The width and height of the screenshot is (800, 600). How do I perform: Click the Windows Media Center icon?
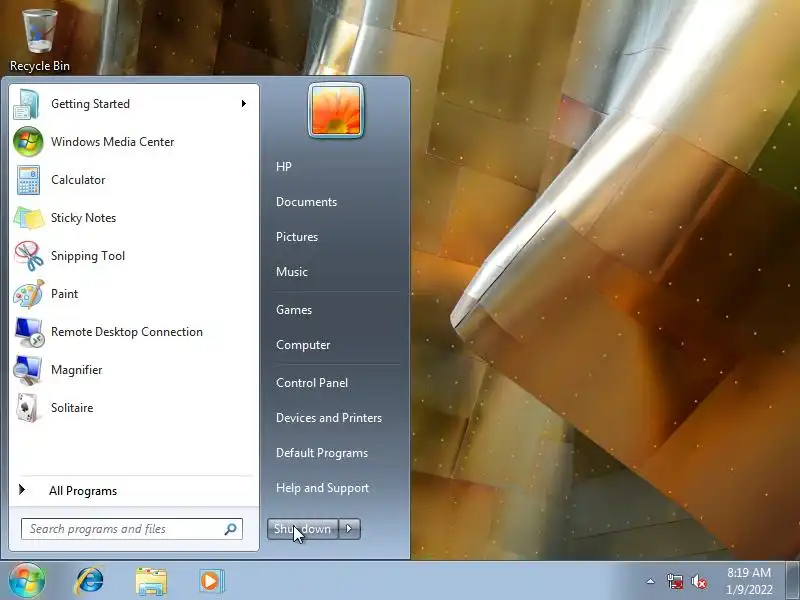point(28,142)
